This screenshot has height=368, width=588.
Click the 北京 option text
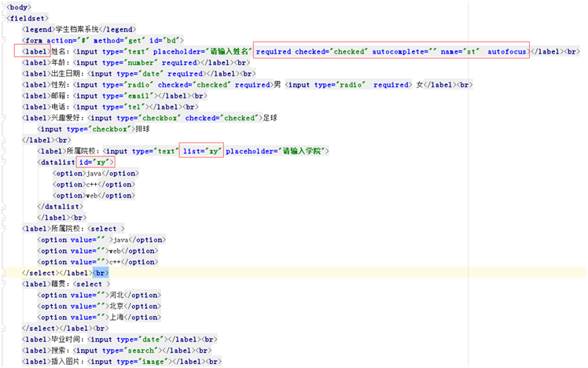pos(116,306)
